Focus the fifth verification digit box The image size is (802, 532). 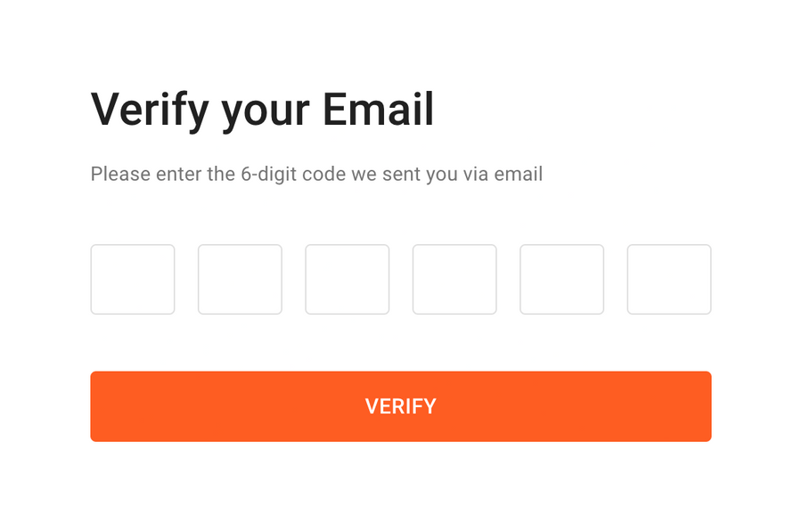561,279
